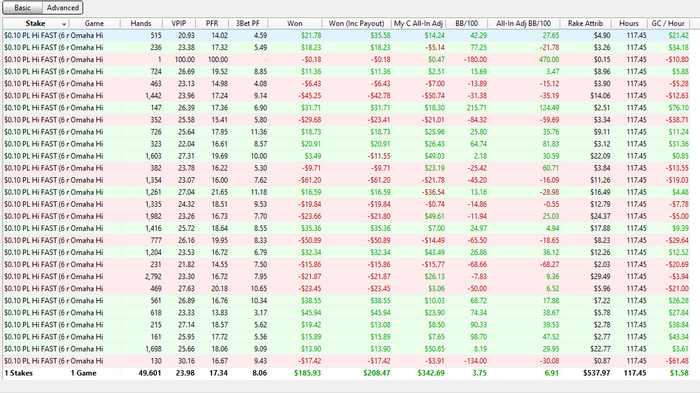
Task: Sort by the Hours column header
Action: (x=629, y=23)
